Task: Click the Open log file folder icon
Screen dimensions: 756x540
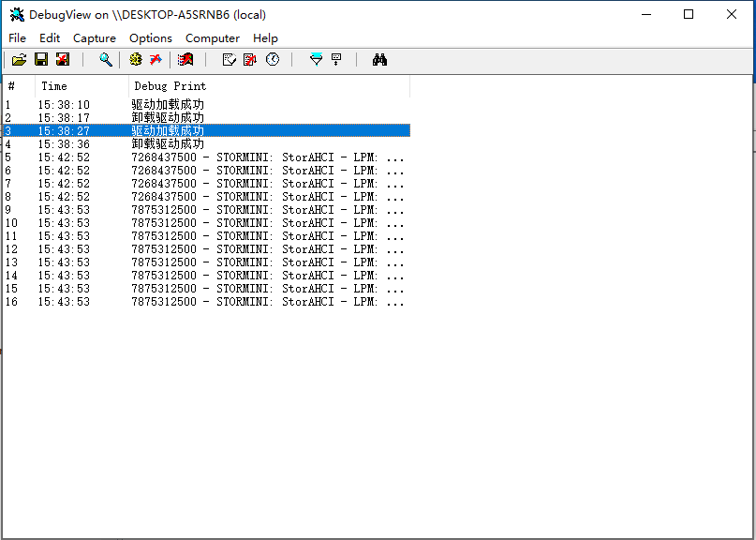Action: 20,60
